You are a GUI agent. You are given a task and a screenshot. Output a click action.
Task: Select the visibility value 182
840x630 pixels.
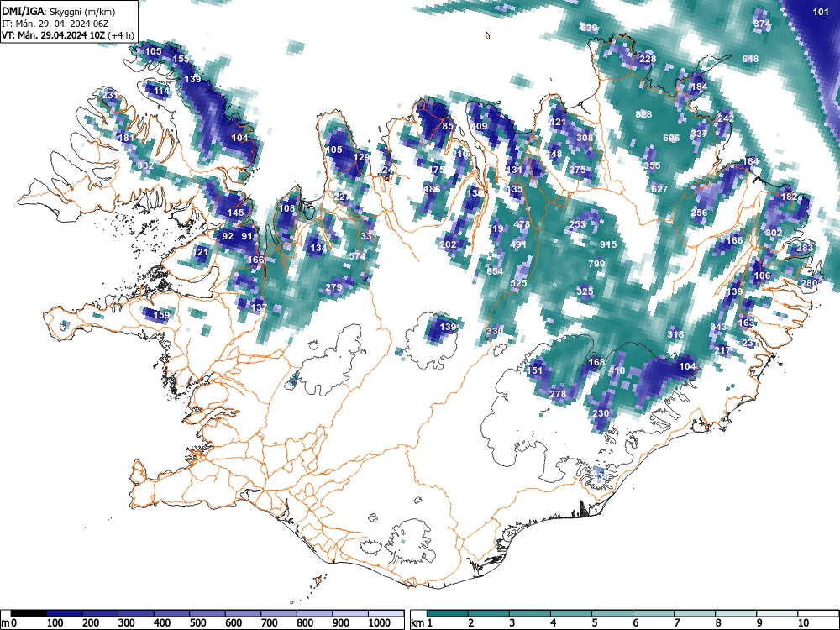(x=789, y=197)
